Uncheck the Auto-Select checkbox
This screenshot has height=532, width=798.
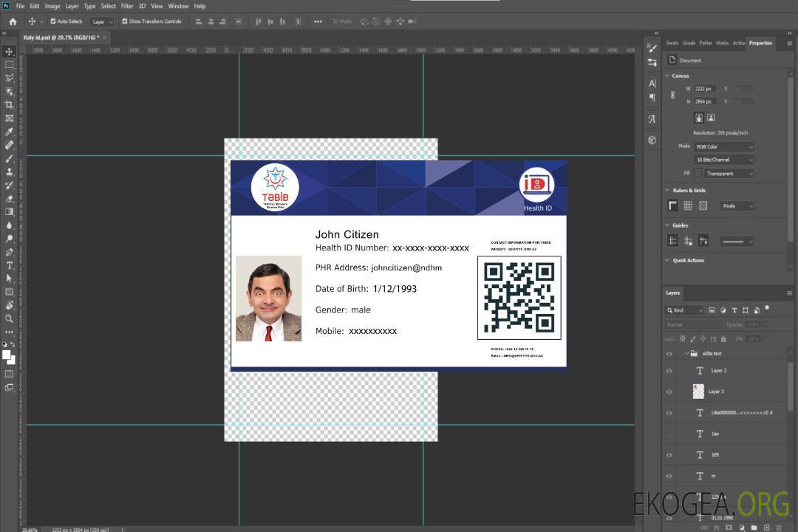tap(52, 21)
